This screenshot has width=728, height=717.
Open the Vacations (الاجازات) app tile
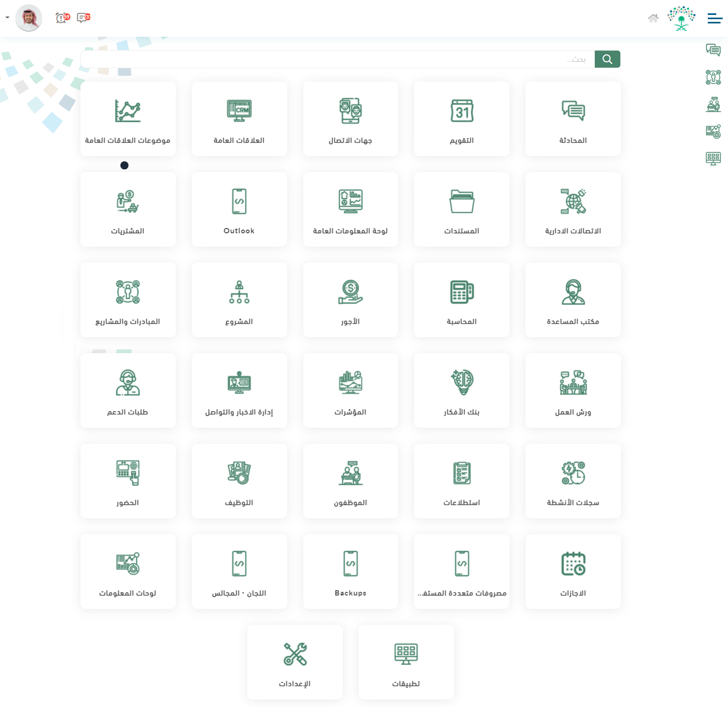(573, 572)
